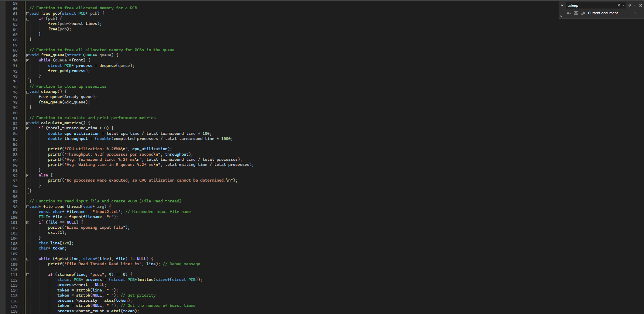The height and width of the screenshot is (314, 644).
Task: Place cursor in the search input field
Action: coord(591,5)
